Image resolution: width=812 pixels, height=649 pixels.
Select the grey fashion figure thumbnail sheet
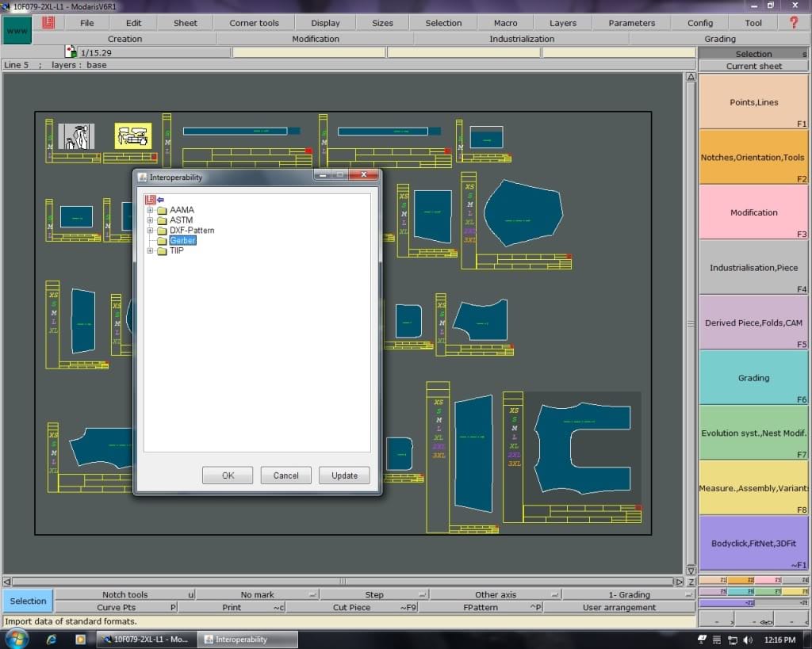[75, 136]
